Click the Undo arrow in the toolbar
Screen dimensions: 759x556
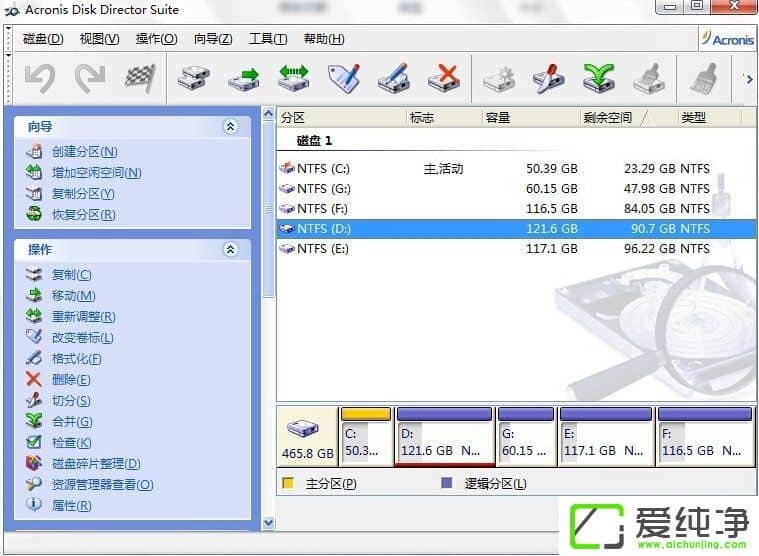coord(40,78)
